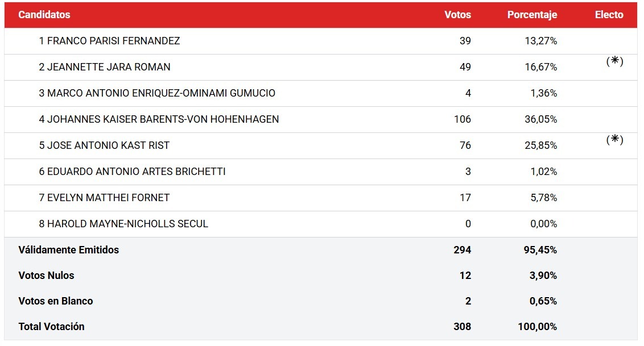Select the Votos en Blanco label
644x346 pixels.
click(56, 301)
